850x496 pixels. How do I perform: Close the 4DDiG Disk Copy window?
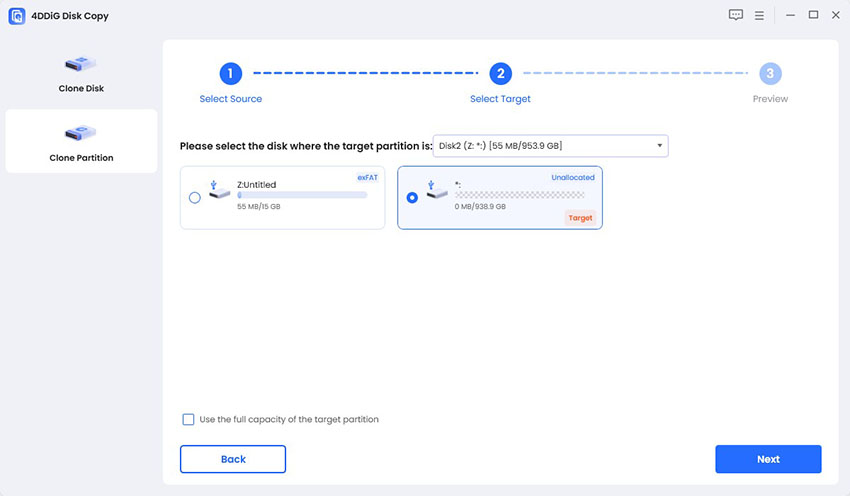[836, 15]
